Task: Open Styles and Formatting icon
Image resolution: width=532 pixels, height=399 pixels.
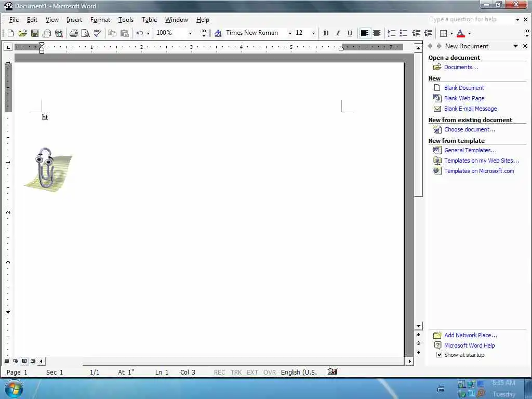Action: (x=218, y=33)
